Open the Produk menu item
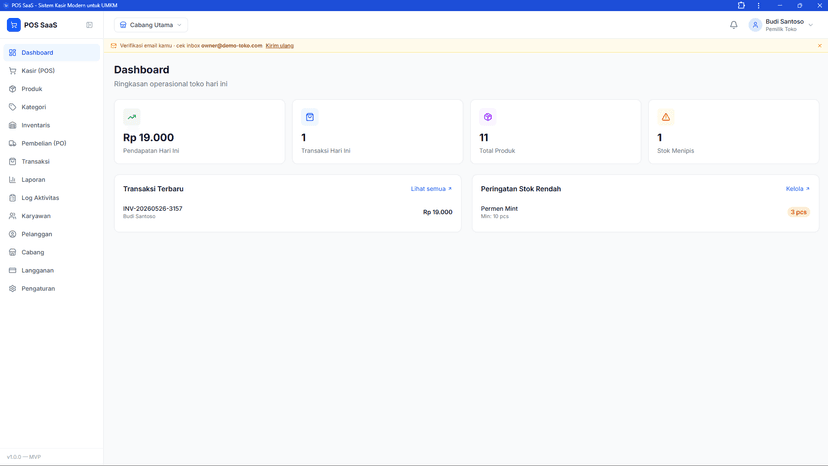Viewport: 828px width, 466px height. tap(52, 89)
